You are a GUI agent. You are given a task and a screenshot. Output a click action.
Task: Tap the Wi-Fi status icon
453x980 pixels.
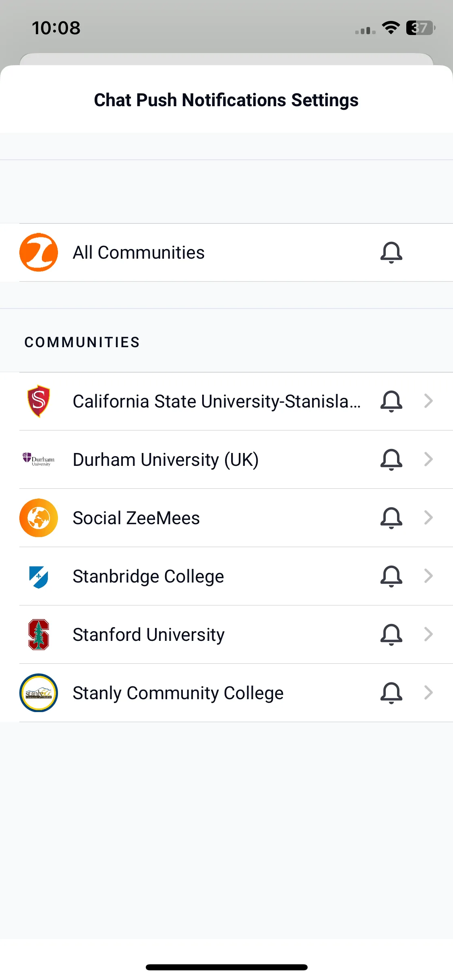(x=391, y=28)
